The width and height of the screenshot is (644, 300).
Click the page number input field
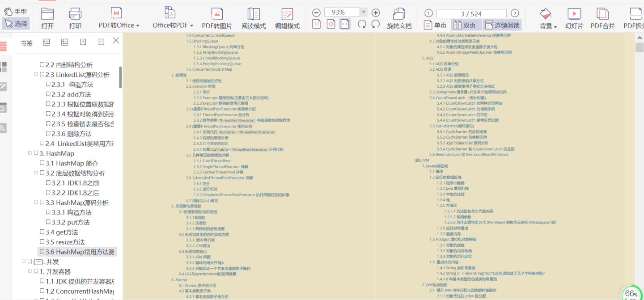[471, 14]
